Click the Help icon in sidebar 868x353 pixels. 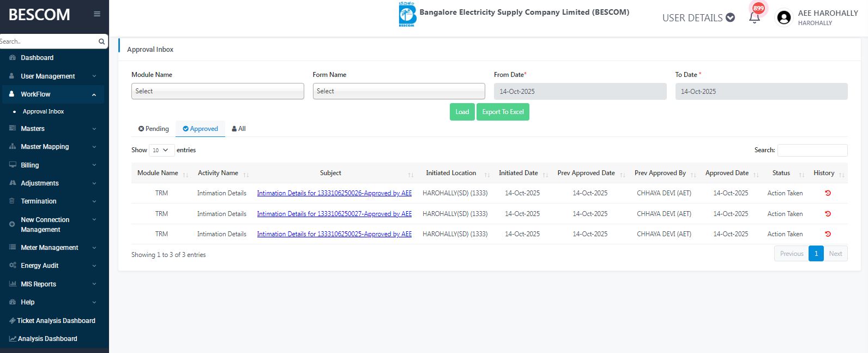coord(13,302)
